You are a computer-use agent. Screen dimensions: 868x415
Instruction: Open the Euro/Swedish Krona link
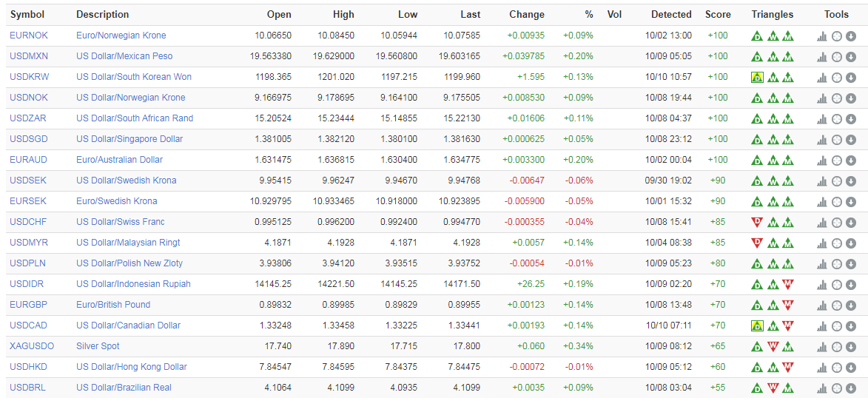(116, 201)
